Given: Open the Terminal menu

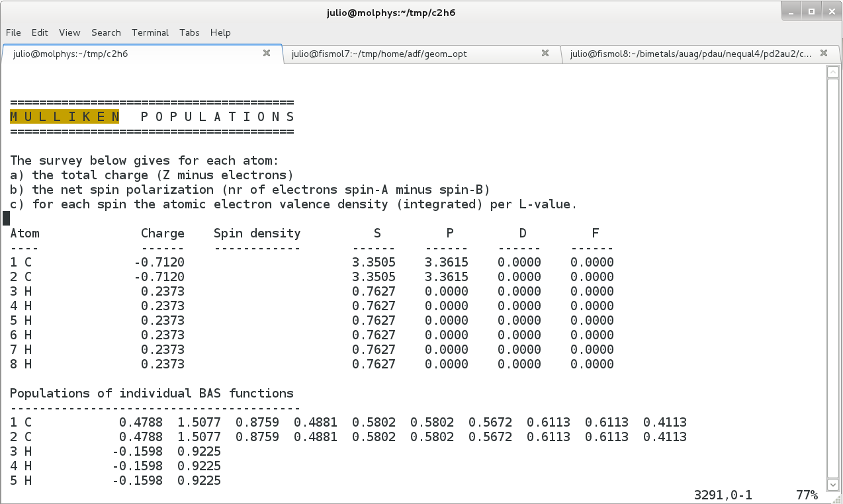Looking at the screenshot, I should (x=150, y=32).
